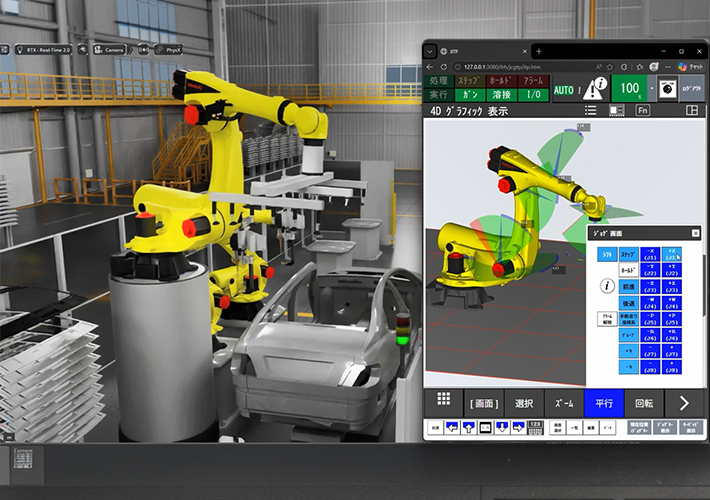Toggle the eye visibility icon in viewport toolbar
This screenshot has width=710, height=500.
82,49
